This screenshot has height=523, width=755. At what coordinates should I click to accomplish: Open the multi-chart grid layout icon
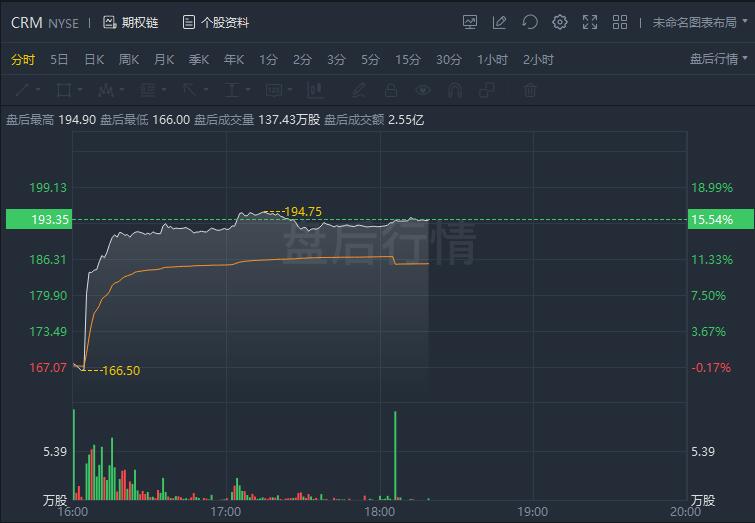coord(620,22)
